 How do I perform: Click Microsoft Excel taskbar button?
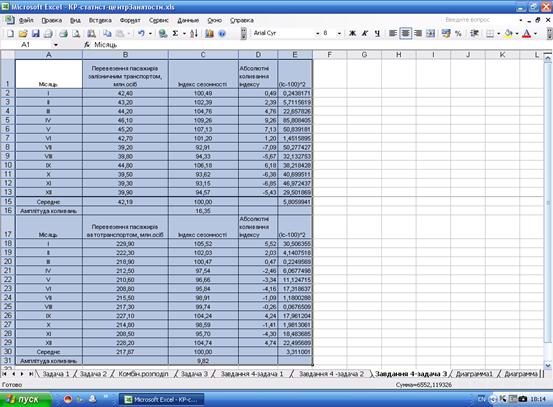click(x=163, y=400)
